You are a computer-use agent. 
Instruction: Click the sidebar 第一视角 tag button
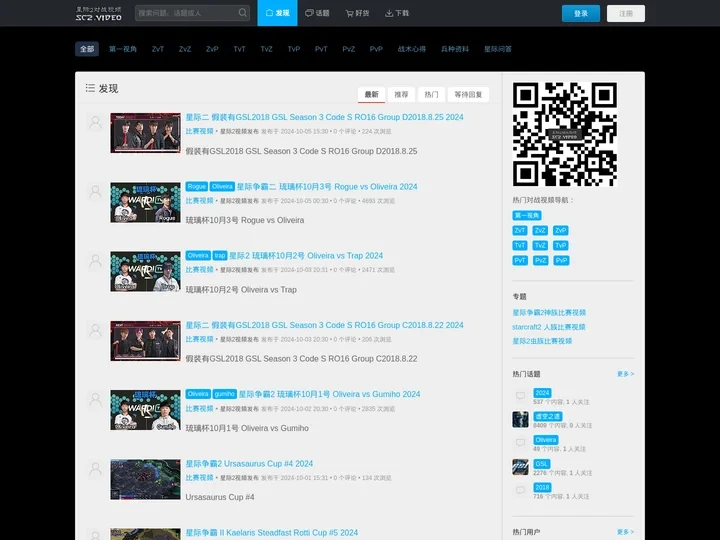[x=527, y=215]
